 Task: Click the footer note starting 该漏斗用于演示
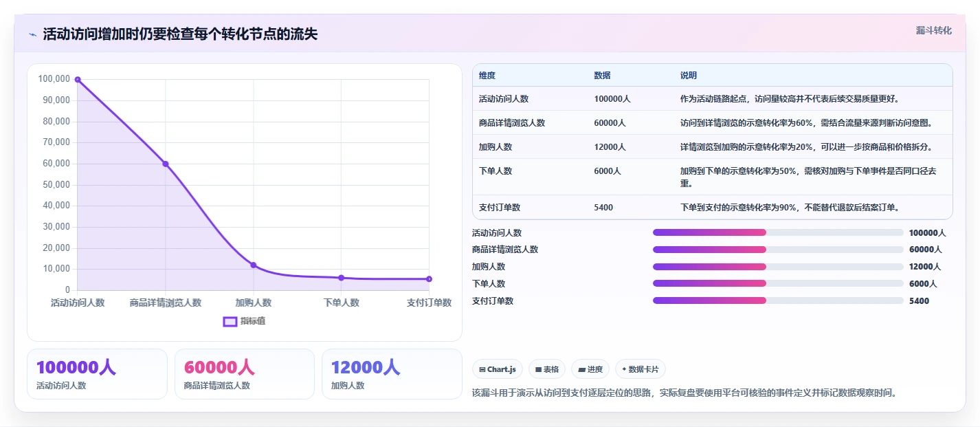tap(684, 393)
